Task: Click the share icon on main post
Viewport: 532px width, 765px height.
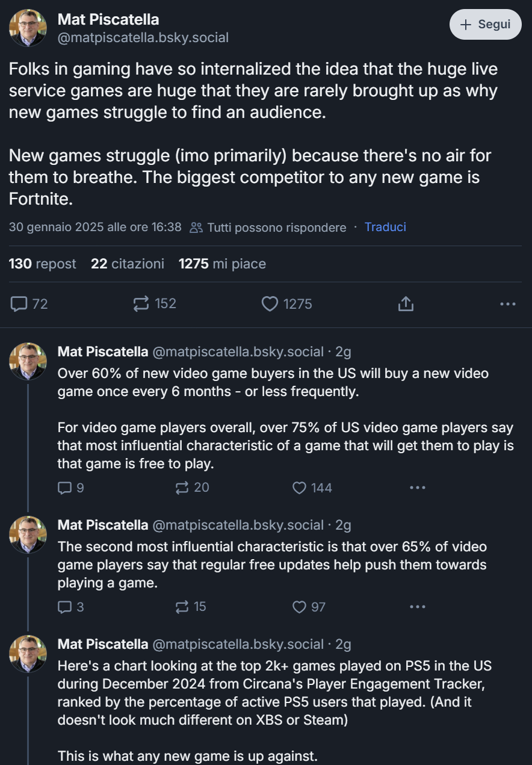Action: point(406,304)
